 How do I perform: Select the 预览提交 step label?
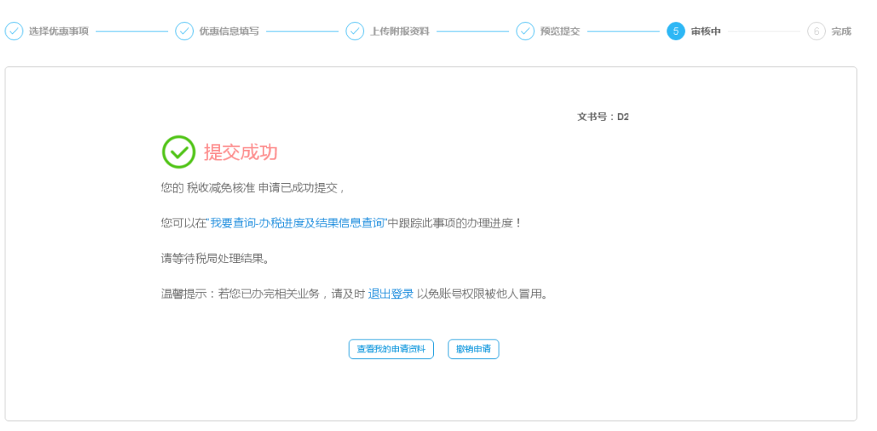pyautogui.click(x=560, y=31)
